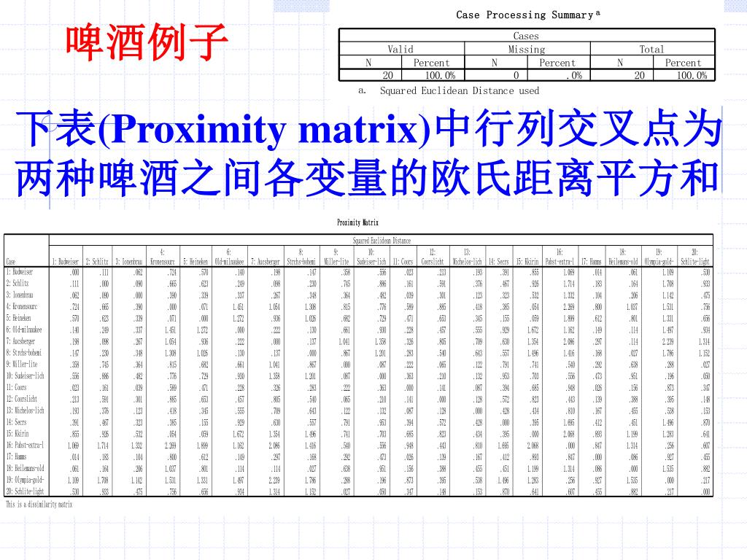Click the blue text 'Proximity matrix'
Viewport: 747px width, 560px height.
click(x=265, y=129)
